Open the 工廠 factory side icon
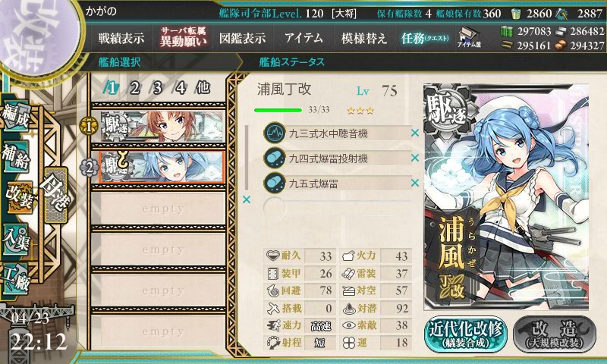Viewport: 607px width, 364px height. (16, 278)
